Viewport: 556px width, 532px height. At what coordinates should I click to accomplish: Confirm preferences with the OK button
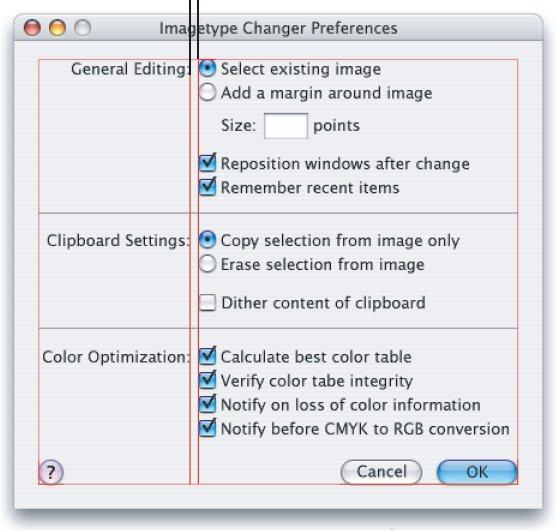click(477, 472)
